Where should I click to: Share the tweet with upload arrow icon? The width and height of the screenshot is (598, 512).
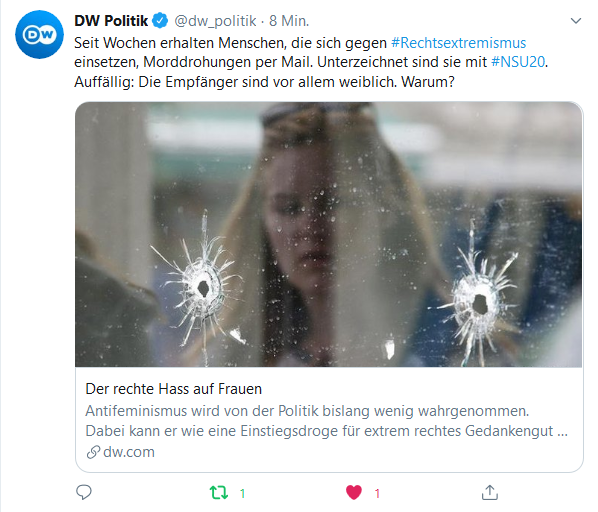490,492
